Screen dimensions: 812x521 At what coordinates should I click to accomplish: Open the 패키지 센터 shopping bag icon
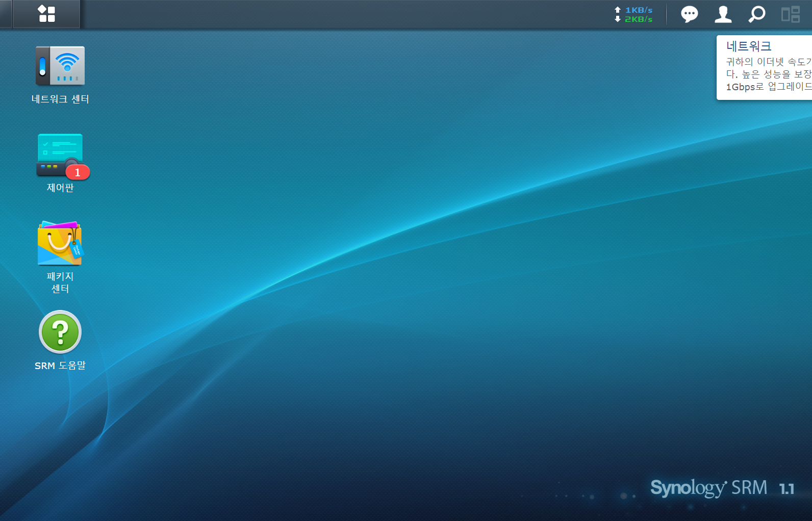pos(60,243)
